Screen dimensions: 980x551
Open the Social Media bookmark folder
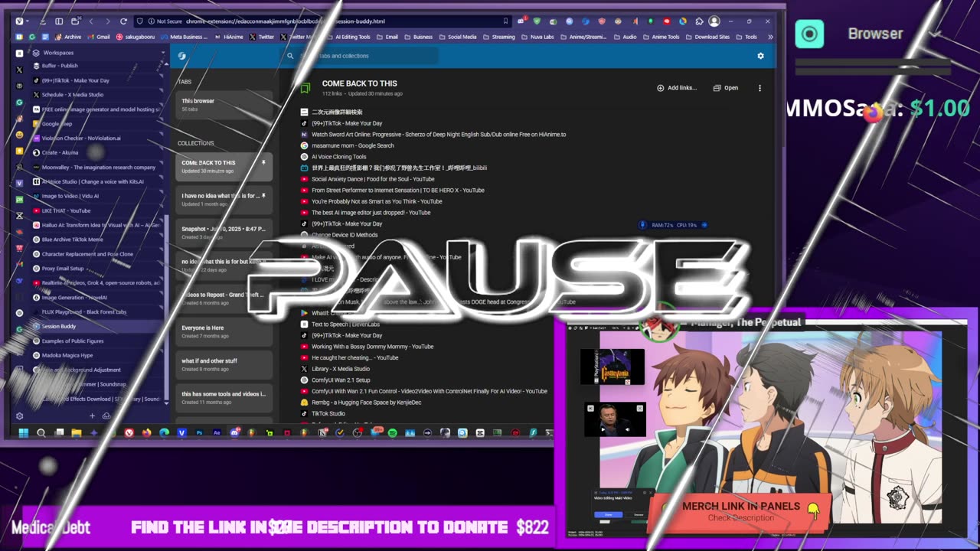tap(457, 37)
